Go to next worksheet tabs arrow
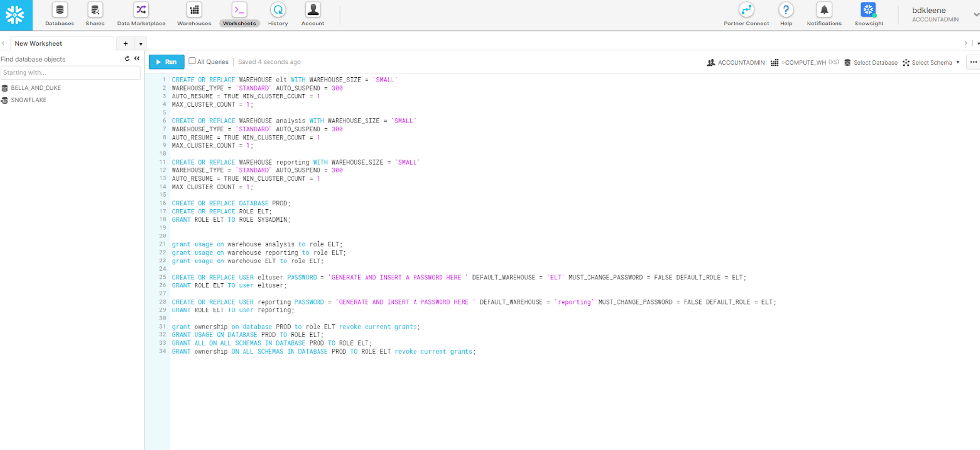 [966, 43]
